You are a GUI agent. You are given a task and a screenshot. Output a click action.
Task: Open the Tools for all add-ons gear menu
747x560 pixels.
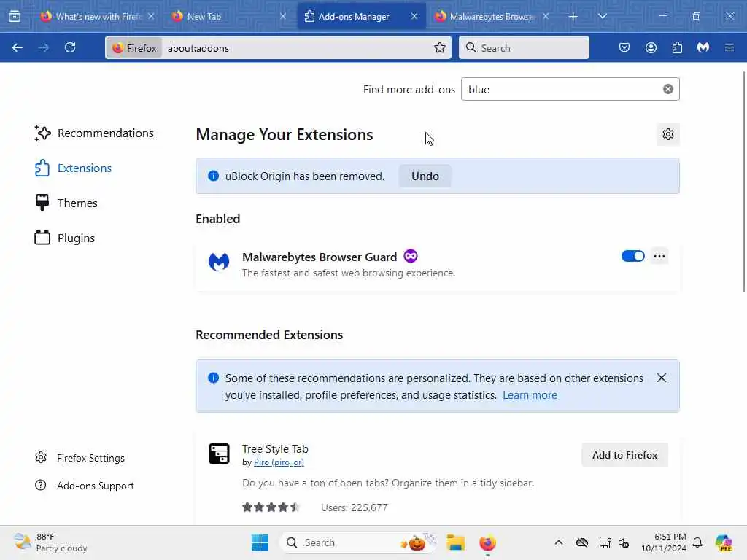(668, 134)
